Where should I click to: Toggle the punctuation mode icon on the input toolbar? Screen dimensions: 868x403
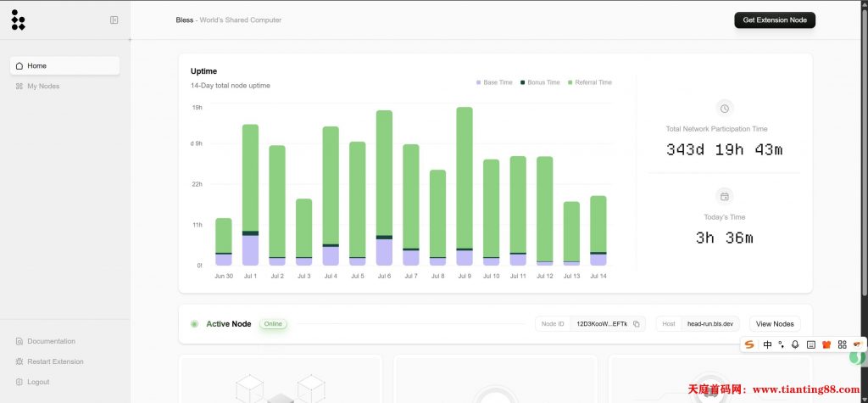[x=782, y=344]
